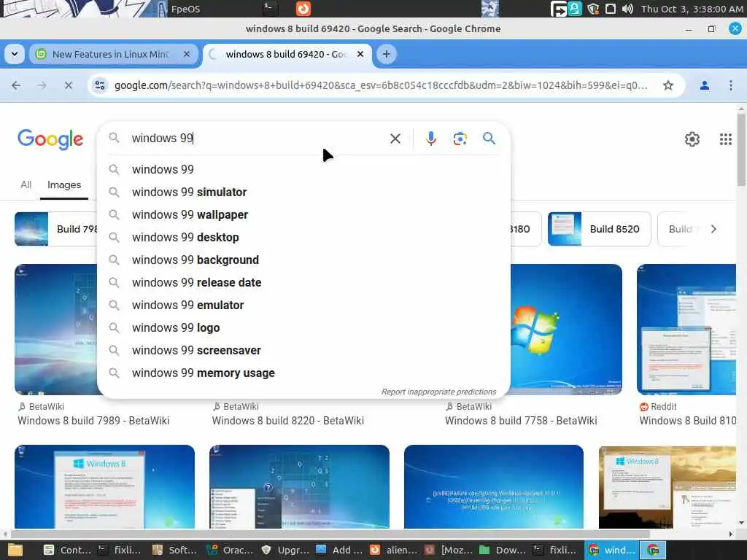Show more filter chips with right chevron
Image resolution: width=747 pixels, height=560 pixels.
713,229
